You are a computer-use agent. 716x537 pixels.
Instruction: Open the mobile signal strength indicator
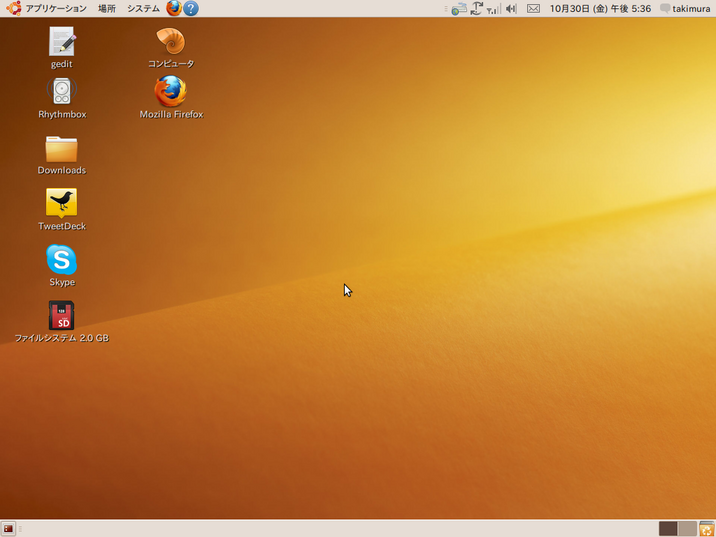pos(493,9)
